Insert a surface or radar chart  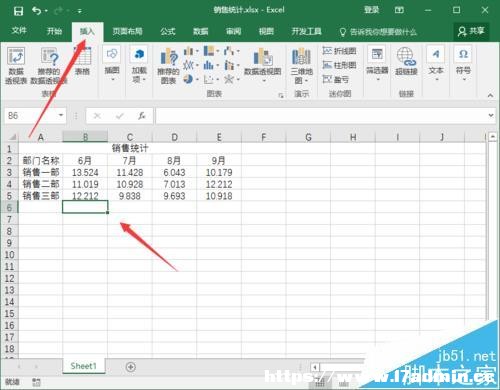pyautogui.click(x=231, y=79)
